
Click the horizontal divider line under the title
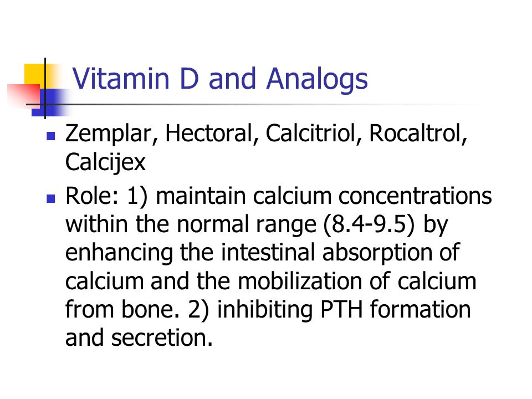258,105
